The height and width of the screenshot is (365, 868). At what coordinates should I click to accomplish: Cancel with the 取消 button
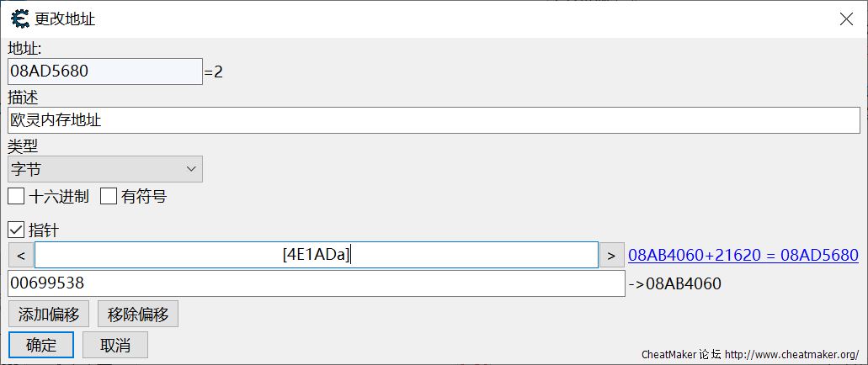pos(115,345)
